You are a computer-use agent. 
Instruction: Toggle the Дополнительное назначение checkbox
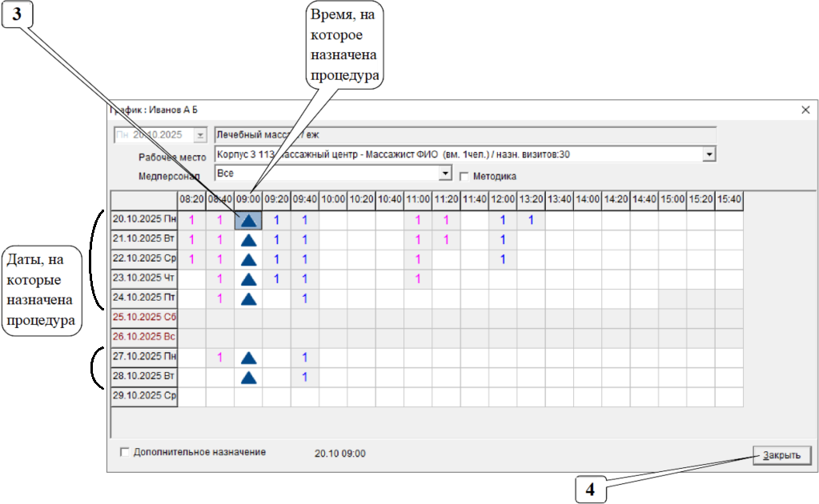tap(124, 452)
